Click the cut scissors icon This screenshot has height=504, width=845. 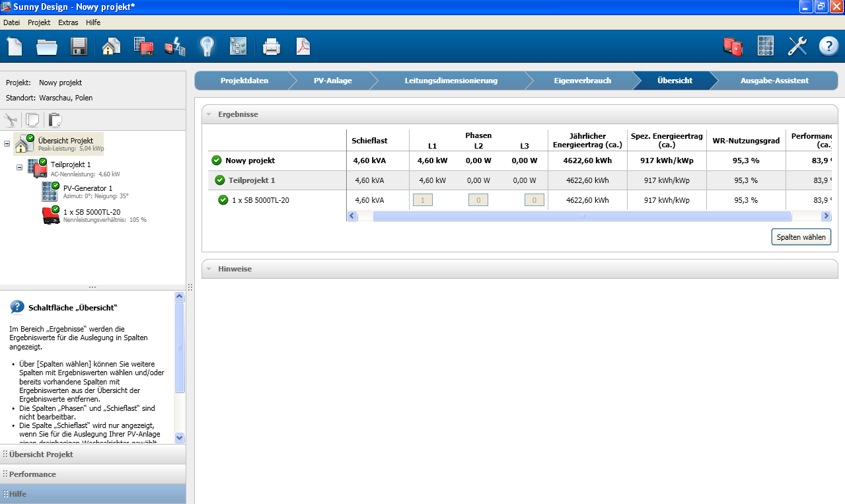[x=11, y=120]
